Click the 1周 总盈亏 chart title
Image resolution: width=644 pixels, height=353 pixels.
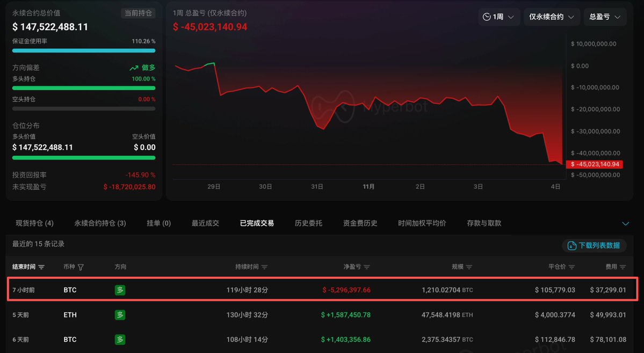click(x=209, y=13)
